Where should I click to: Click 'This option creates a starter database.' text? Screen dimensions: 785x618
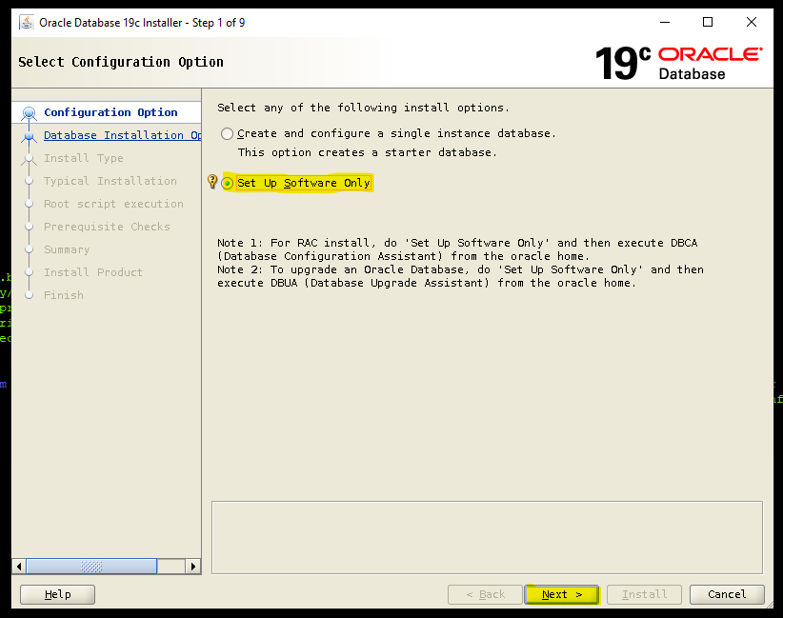point(367,152)
